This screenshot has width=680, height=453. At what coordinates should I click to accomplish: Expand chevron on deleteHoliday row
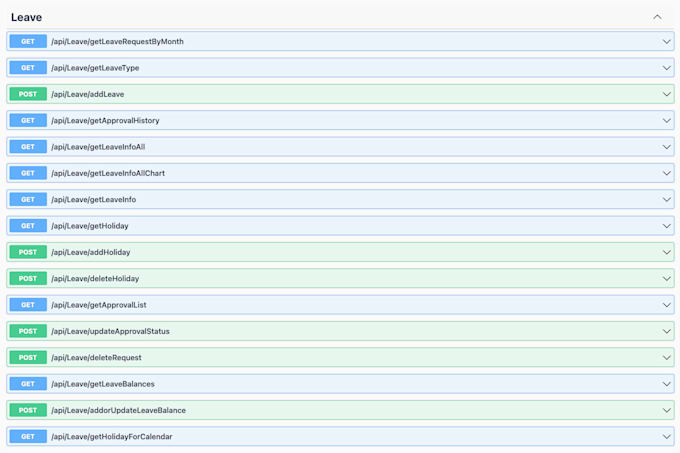tap(667, 279)
